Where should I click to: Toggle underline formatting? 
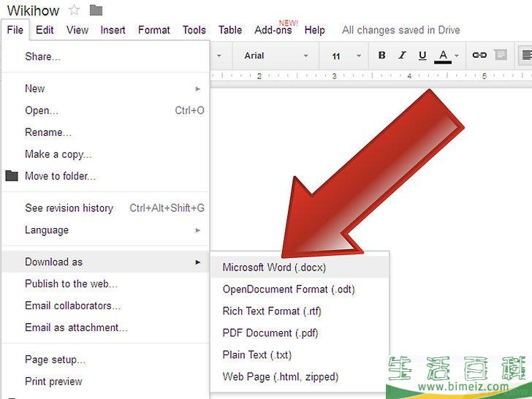pyautogui.click(x=422, y=56)
